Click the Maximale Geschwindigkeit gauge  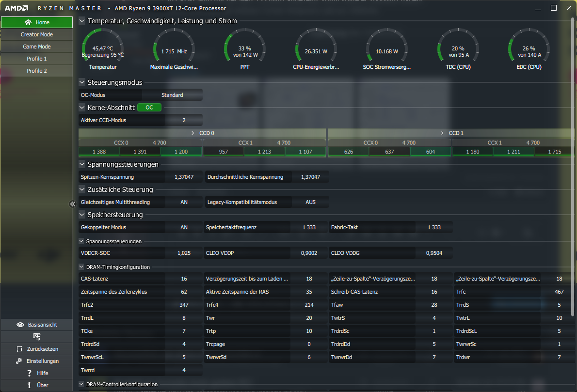click(x=174, y=49)
